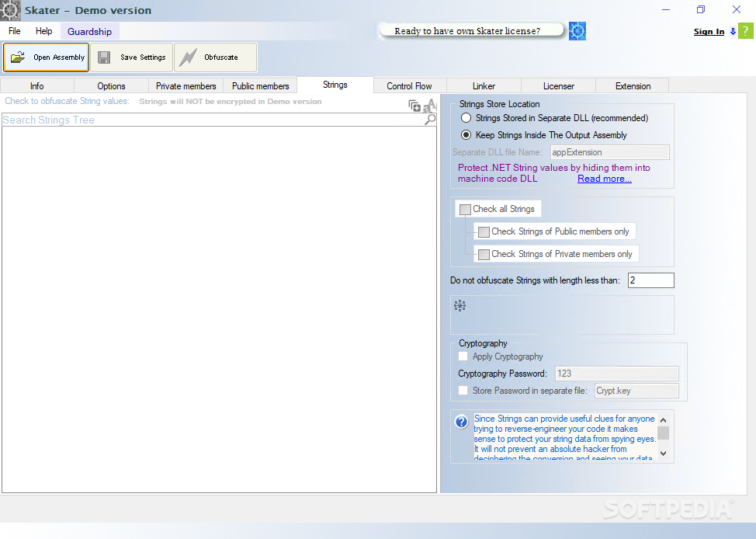
Task: Follow the Read more... link
Action: [x=605, y=179]
